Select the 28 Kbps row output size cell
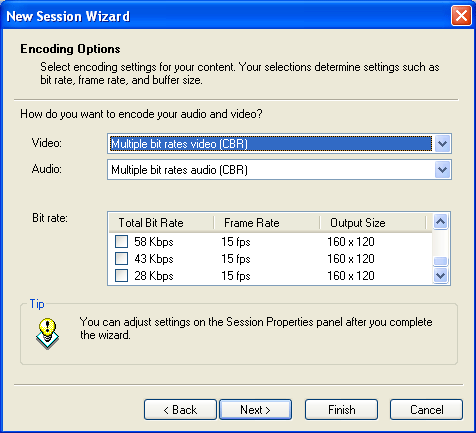Screen dimensions: 476x433 (351, 276)
